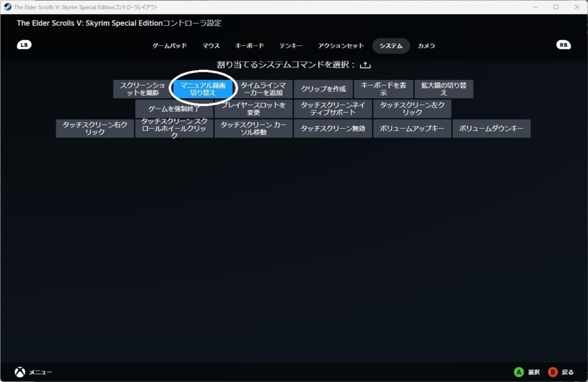Switch to the ゲームパッド tab
This screenshot has height=382, width=588.
(x=169, y=46)
